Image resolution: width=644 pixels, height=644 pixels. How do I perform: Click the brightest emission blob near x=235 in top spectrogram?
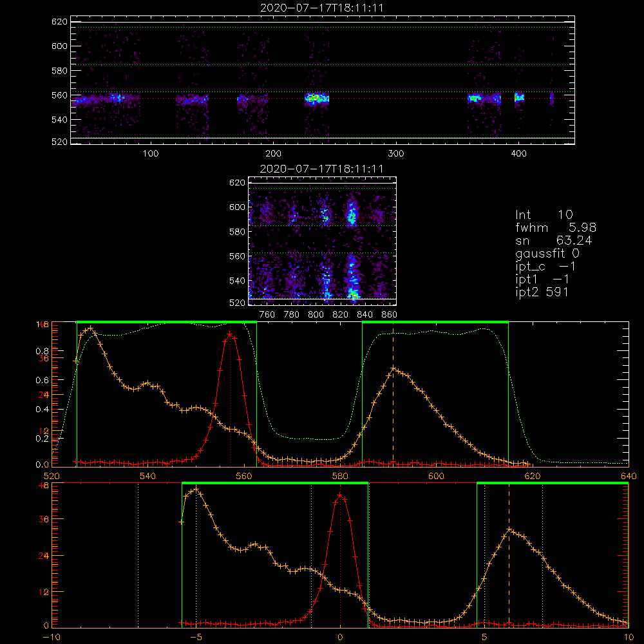point(317,99)
